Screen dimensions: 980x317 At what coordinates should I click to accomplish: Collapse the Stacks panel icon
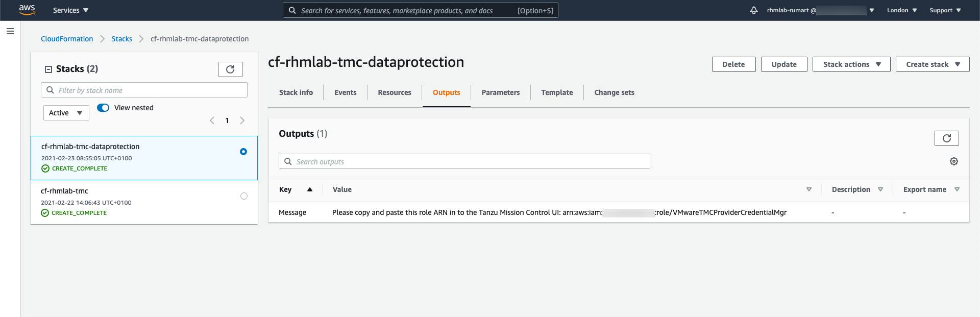[48, 69]
